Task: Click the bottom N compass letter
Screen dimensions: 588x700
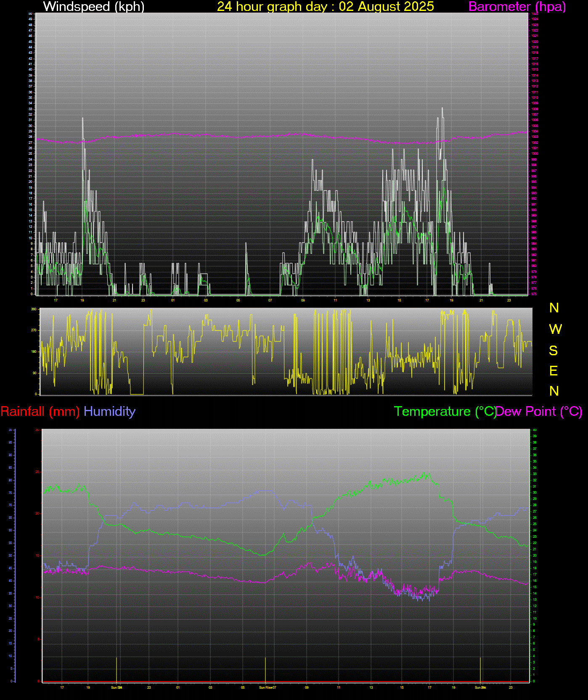Action: point(554,391)
